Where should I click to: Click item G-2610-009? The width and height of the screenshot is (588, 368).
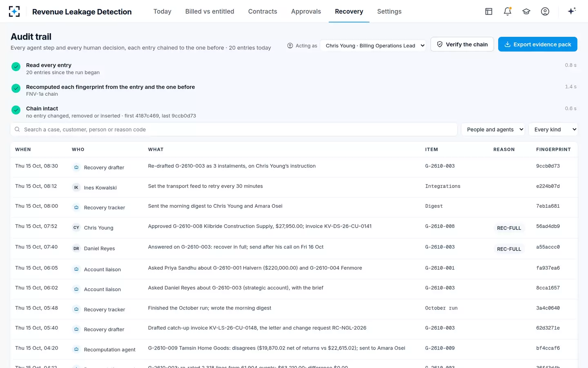click(440, 348)
